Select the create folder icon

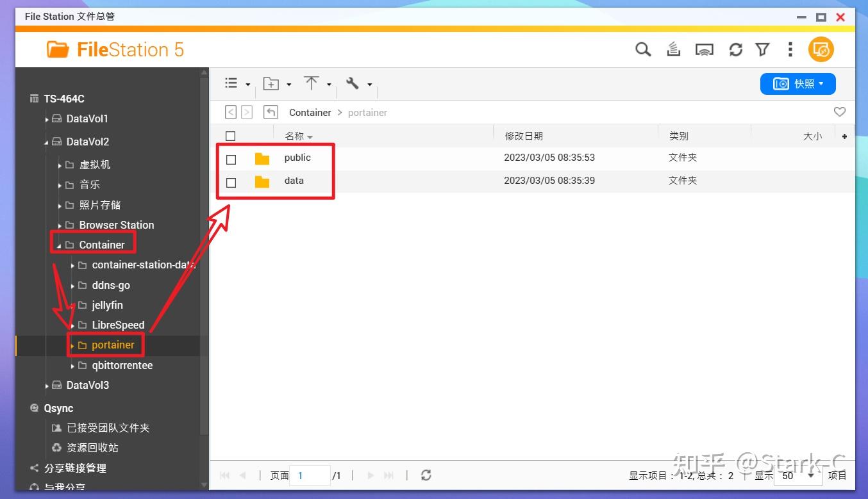tap(270, 83)
